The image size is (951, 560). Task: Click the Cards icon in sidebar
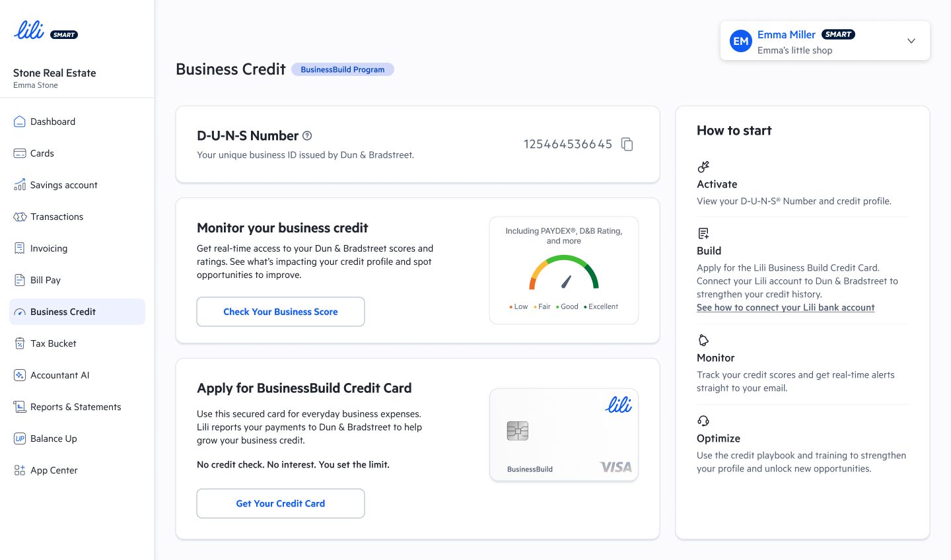click(x=20, y=153)
